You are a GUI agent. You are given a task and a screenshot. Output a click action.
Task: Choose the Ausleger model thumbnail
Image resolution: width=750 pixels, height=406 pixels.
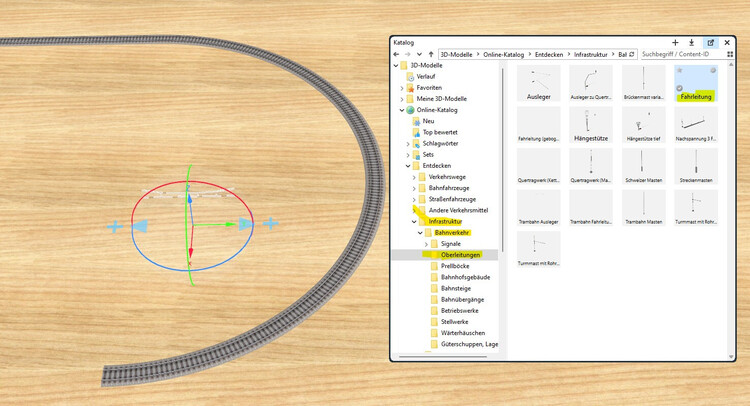(x=539, y=83)
